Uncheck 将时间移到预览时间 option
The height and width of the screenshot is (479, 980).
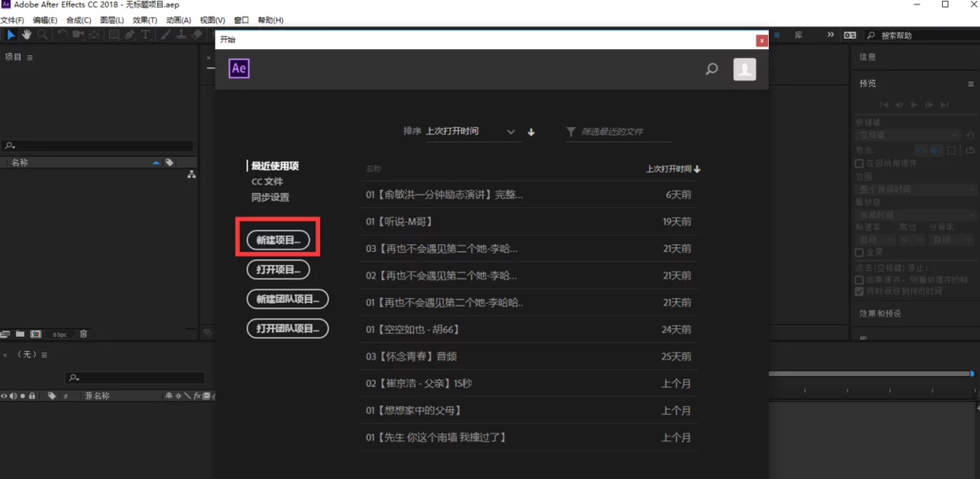(x=859, y=291)
